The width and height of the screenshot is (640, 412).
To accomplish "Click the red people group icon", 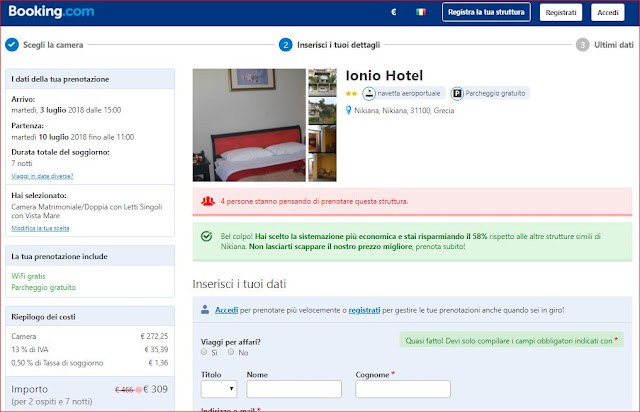I will tap(208, 201).
